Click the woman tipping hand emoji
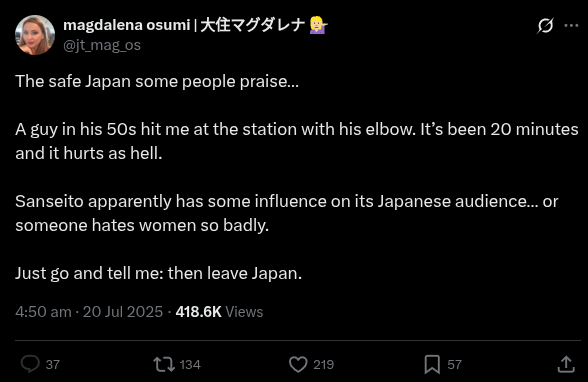Viewport: 588px width, 382px height. pos(318,26)
